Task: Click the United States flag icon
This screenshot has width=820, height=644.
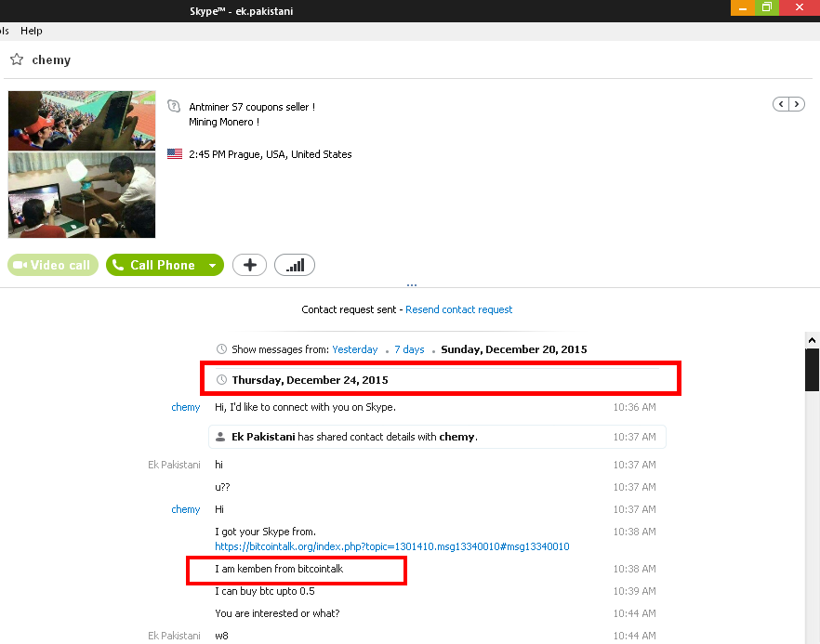Action: coord(175,153)
